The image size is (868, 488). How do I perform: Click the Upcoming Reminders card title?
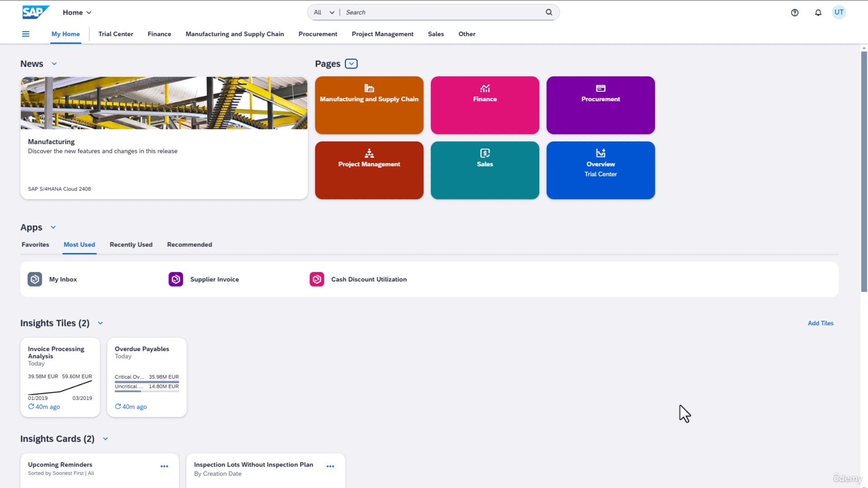pyautogui.click(x=60, y=465)
